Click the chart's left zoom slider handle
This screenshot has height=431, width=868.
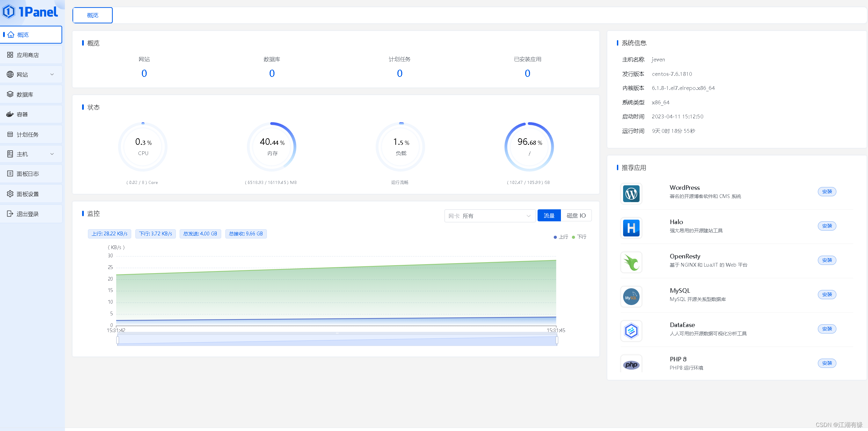point(118,340)
